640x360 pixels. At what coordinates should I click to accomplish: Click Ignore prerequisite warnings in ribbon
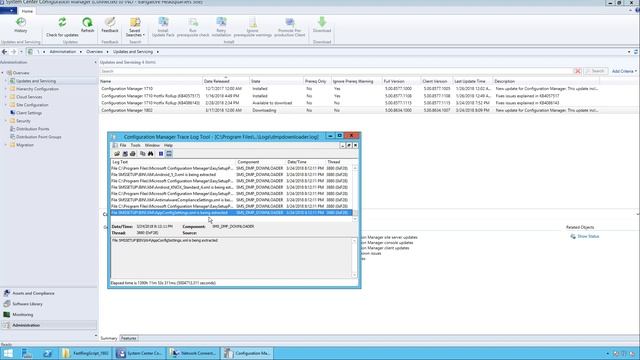coord(253,27)
